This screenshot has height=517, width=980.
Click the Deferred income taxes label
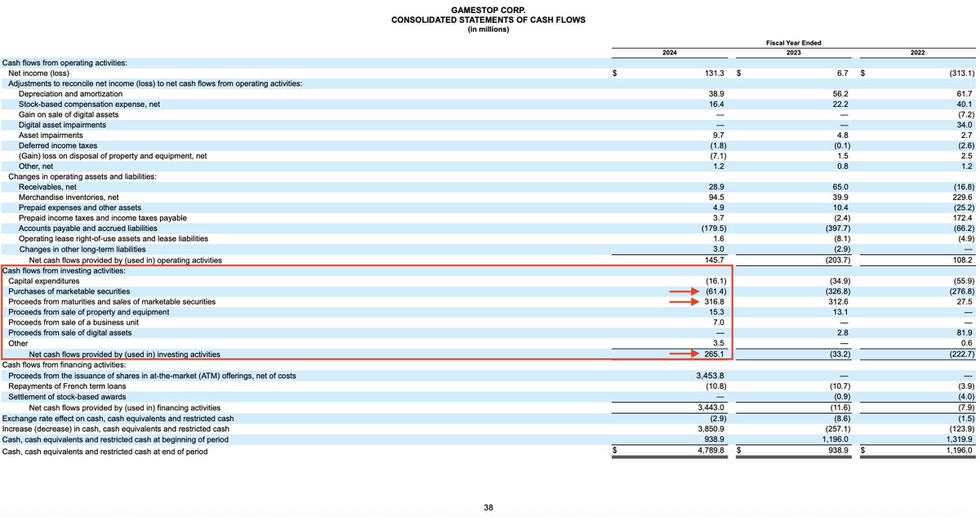pos(58,145)
